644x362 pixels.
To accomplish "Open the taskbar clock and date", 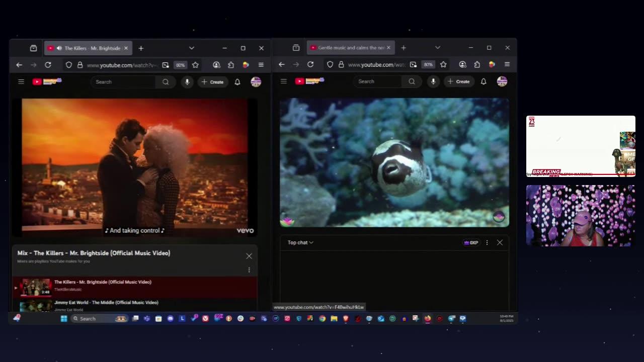I will point(506,318).
